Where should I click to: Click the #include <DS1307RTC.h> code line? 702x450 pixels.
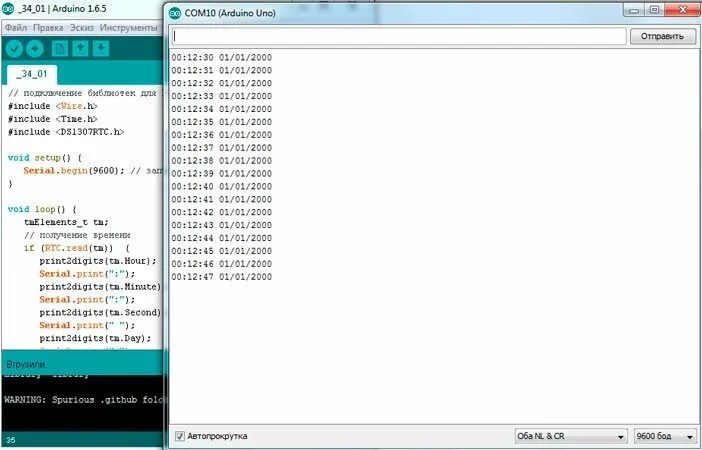click(66, 133)
